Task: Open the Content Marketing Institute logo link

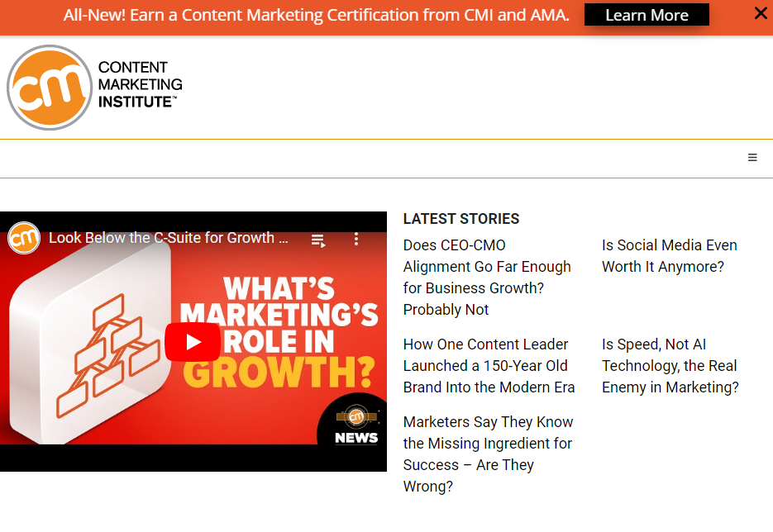Action: pyautogui.click(x=94, y=88)
